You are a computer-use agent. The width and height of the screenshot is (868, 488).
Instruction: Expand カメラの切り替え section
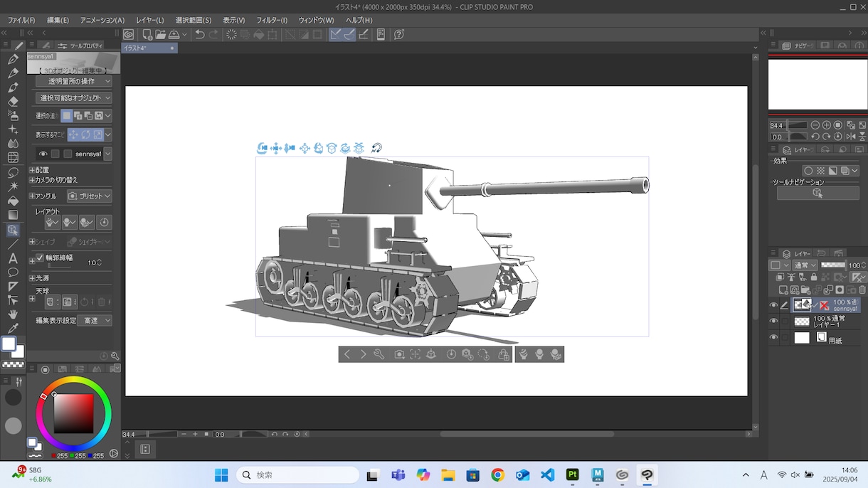(32, 180)
